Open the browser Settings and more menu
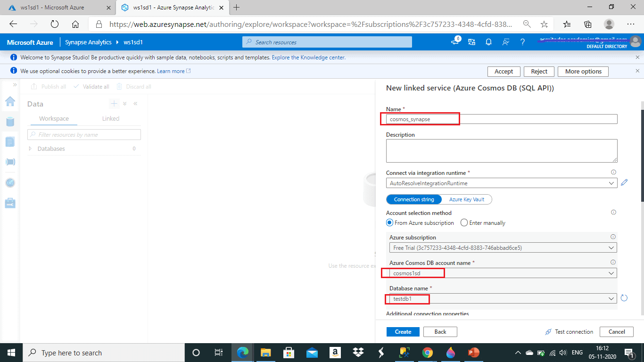This screenshot has width=644, height=362. tap(631, 24)
